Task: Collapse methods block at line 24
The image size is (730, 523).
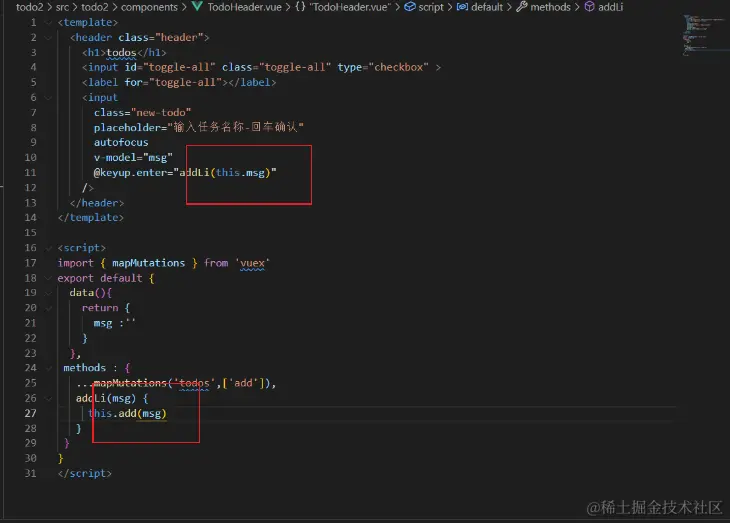Action: 48,368
